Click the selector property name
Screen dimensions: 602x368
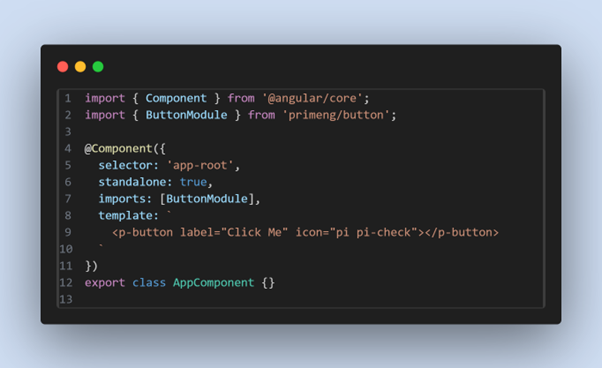point(125,165)
